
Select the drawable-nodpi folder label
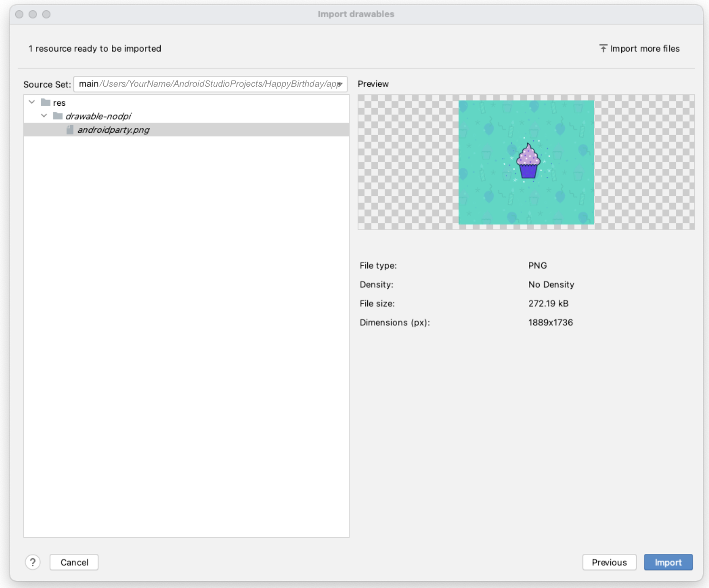[x=98, y=116]
